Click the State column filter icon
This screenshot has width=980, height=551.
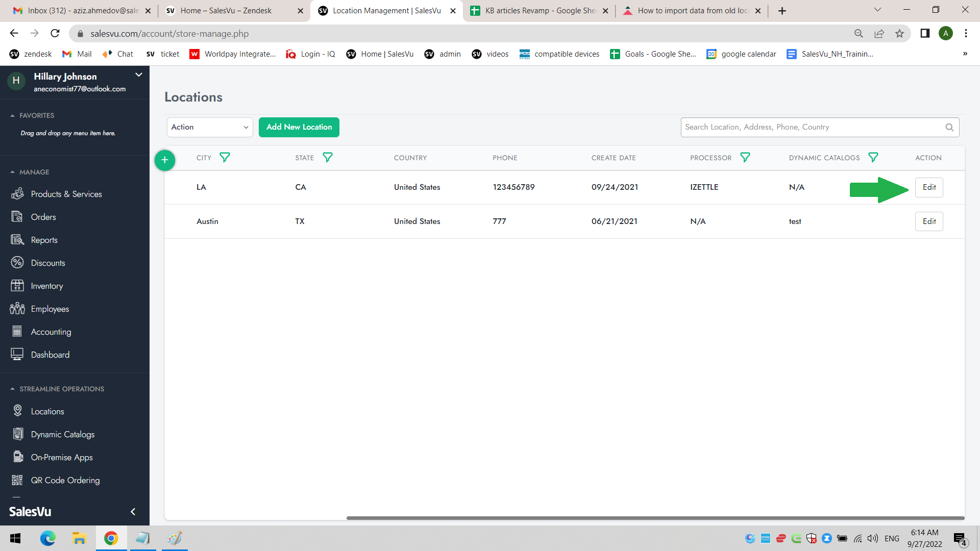[x=328, y=158]
